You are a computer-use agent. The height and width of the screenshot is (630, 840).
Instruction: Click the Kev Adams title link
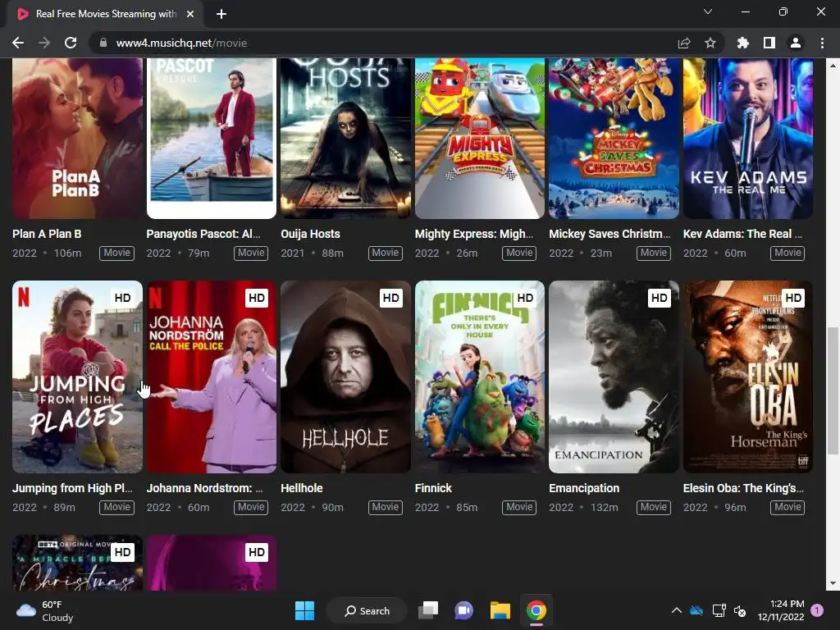point(742,234)
